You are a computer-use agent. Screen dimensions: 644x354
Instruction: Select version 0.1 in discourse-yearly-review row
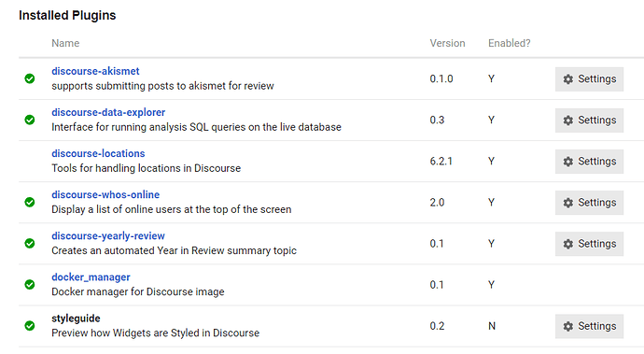coord(437,244)
